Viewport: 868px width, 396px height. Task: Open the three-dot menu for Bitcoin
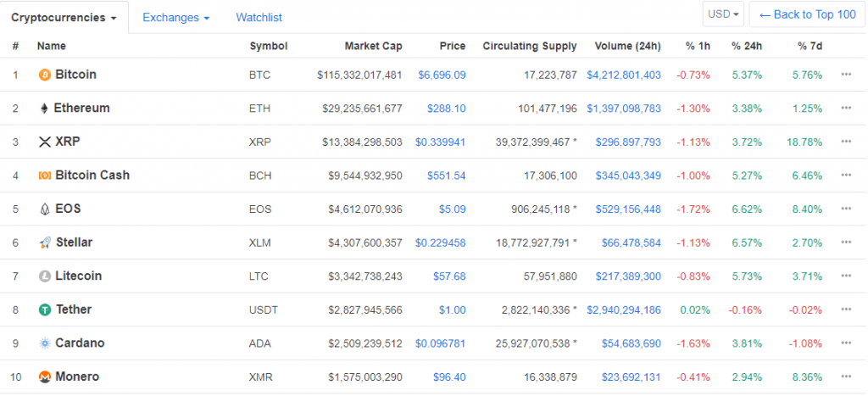point(846,75)
